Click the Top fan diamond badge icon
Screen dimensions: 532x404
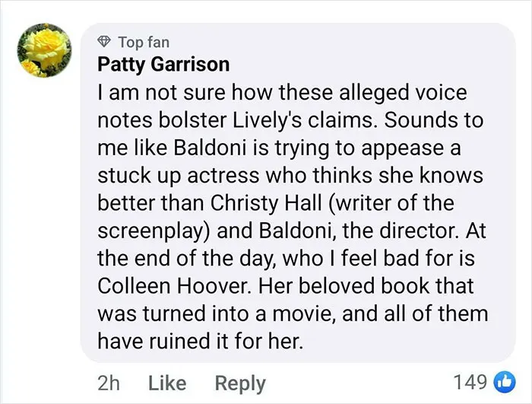pyautogui.click(x=104, y=41)
